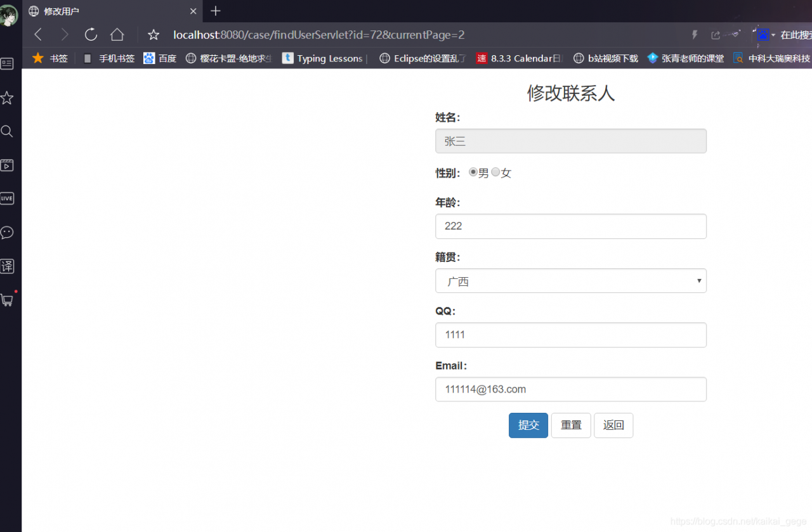Open the chat message icon in the sidebar
Screen dimensions: 812x532
click(x=8, y=233)
